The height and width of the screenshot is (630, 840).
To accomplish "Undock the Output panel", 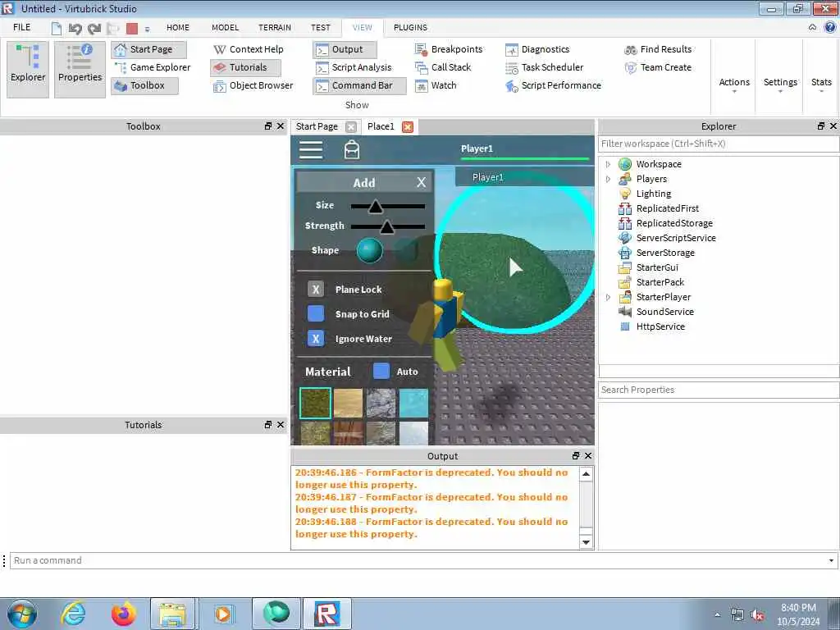I will [x=575, y=456].
